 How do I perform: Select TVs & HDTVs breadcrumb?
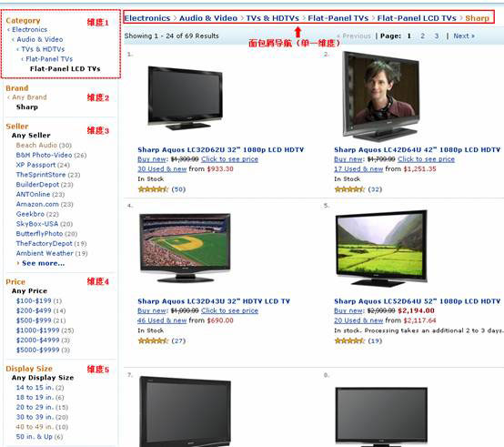273,18
